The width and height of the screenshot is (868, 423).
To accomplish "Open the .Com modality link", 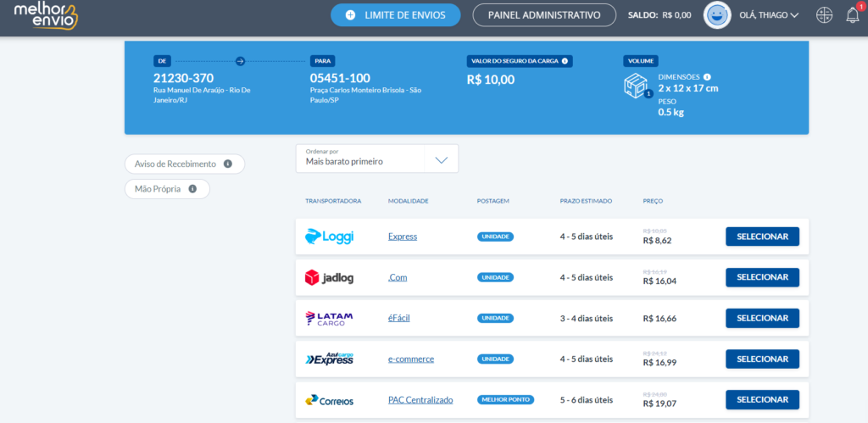I will click(398, 277).
